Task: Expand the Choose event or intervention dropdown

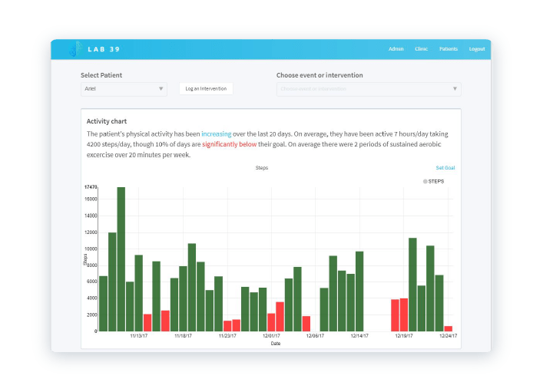Action: point(368,89)
